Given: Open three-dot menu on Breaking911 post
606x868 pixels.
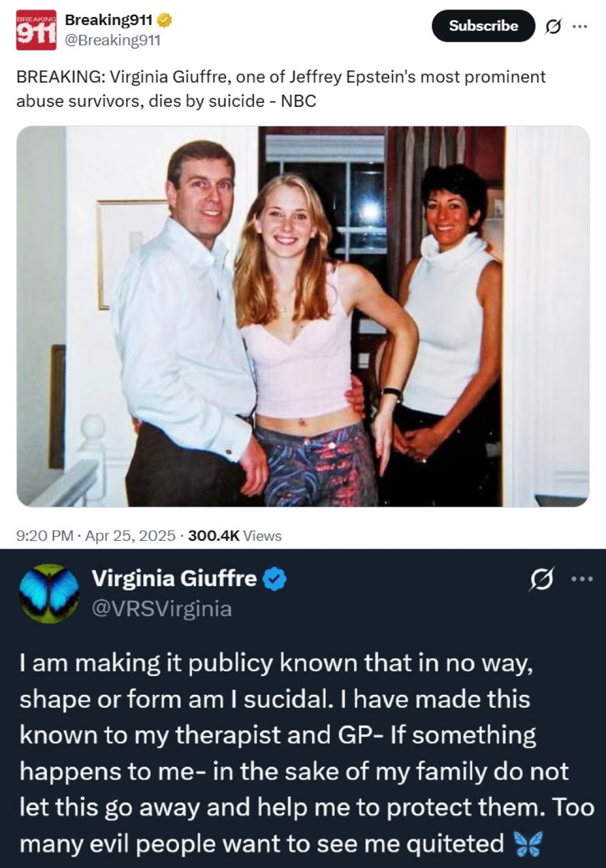Looking at the screenshot, I should coord(579,25).
